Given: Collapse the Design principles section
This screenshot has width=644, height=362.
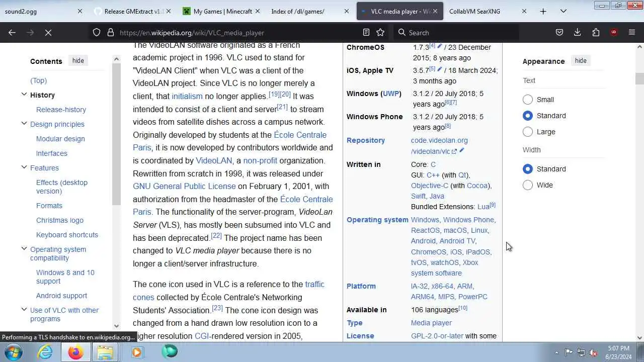Looking at the screenshot, I should 24,124.
